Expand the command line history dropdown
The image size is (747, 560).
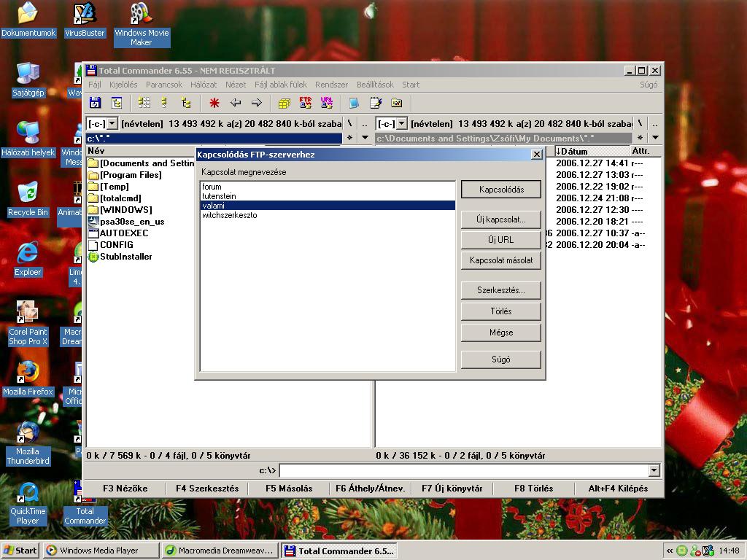654,470
